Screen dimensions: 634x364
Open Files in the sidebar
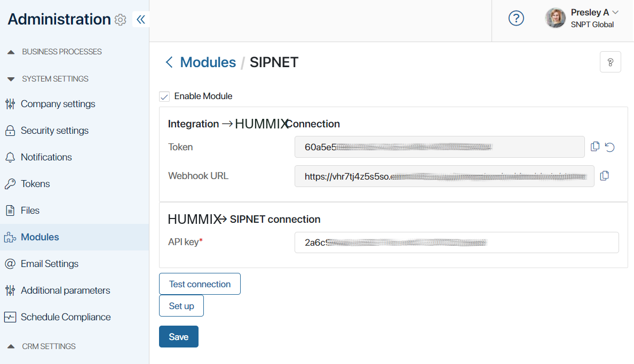pyautogui.click(x=30, y=211)
